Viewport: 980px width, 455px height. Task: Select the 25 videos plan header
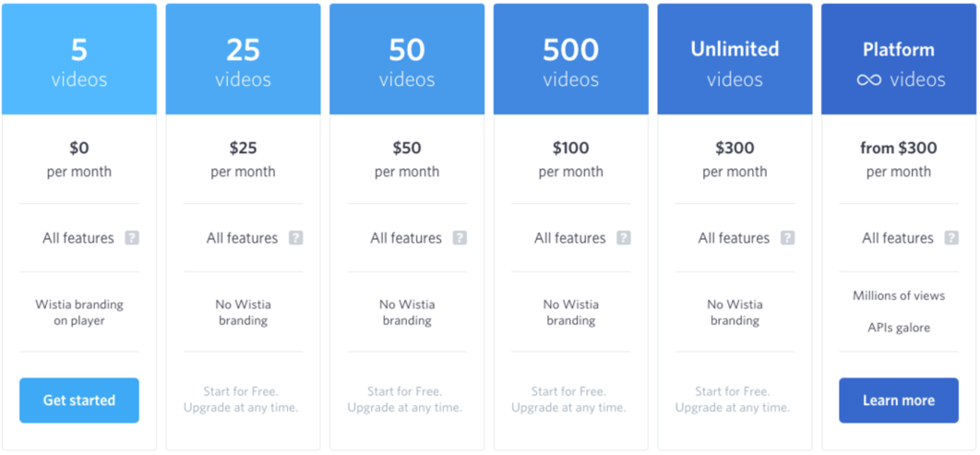pos(243,60)
